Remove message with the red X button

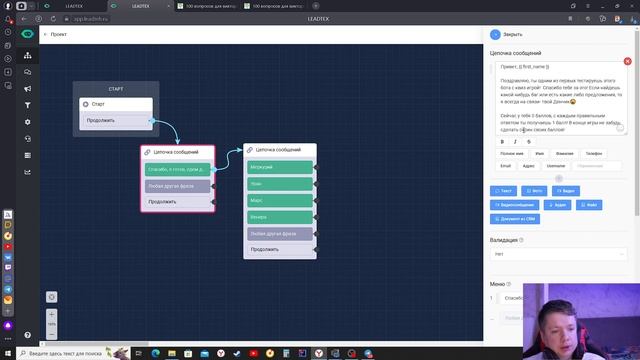click(627, 61)
